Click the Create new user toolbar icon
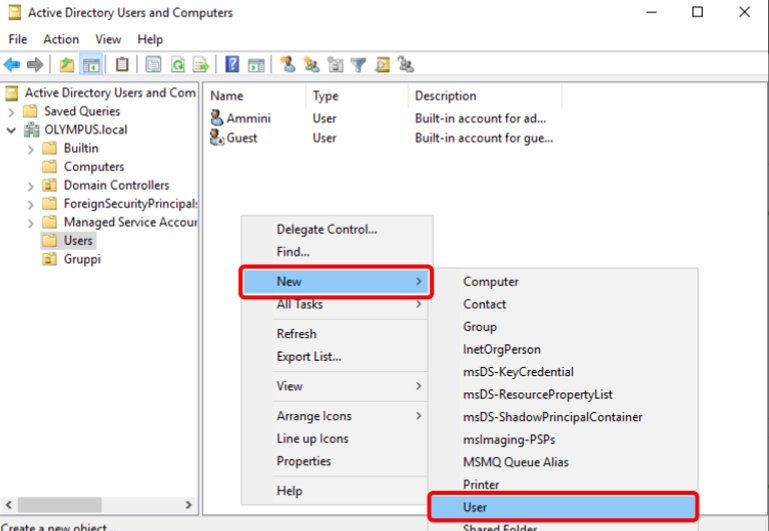 (x=288, y=65)
